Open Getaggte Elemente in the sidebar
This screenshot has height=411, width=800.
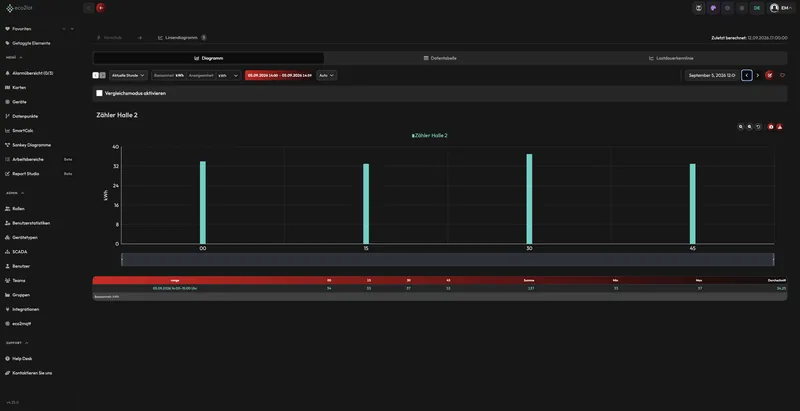[x=28, y=43]
